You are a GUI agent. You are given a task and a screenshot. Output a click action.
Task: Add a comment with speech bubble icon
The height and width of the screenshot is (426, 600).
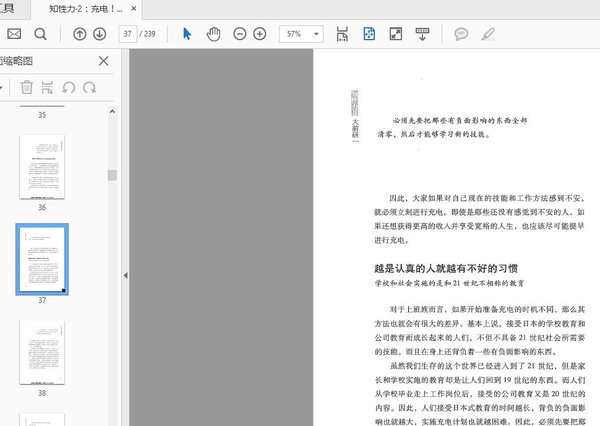point(461,34)
